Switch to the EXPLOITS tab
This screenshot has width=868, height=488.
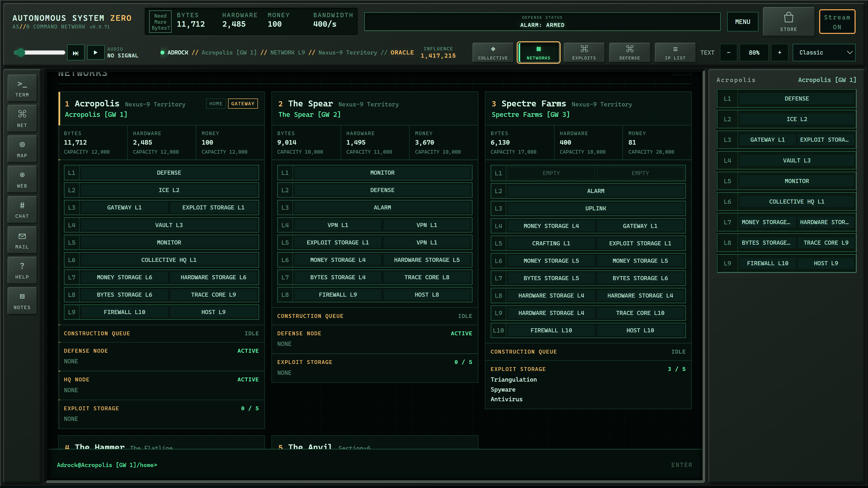(x=584, y=53)
